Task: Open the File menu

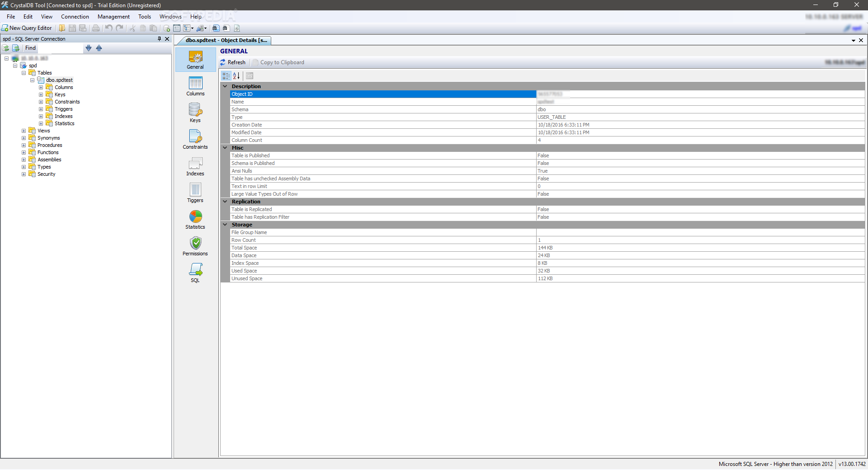Action: click(x=11, y=17)
